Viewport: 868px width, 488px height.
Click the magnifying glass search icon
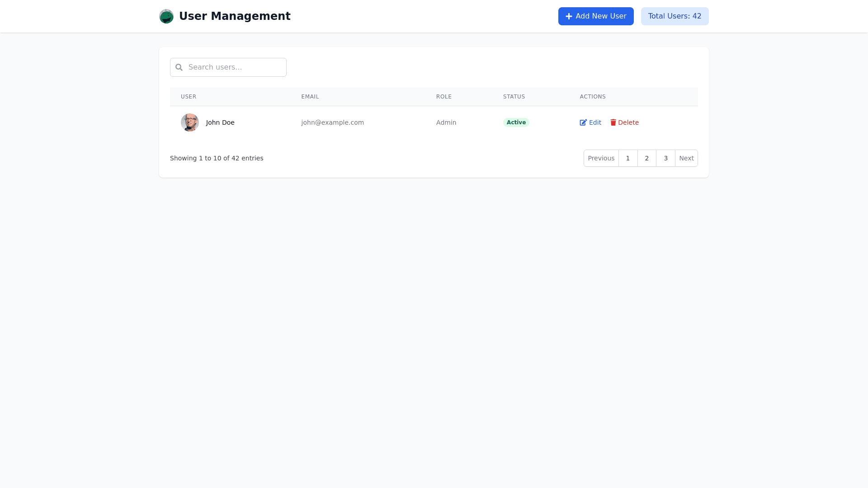tap(179, 67)
